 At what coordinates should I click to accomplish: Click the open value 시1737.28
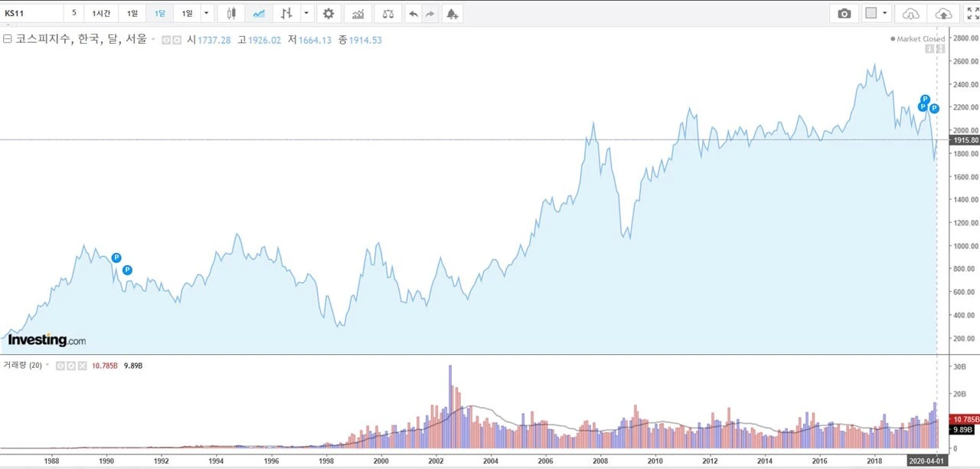pyautogui.click(x=209, y=40)
